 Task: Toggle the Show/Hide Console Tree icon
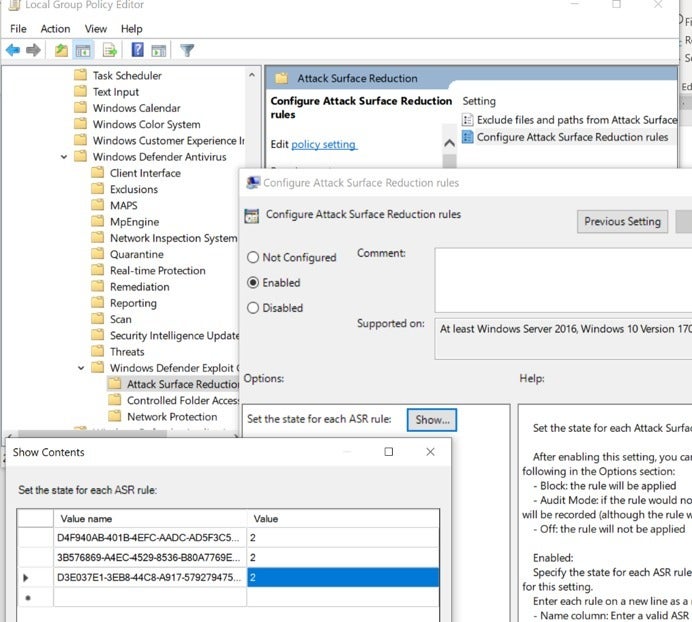click(x=83, y=50)
